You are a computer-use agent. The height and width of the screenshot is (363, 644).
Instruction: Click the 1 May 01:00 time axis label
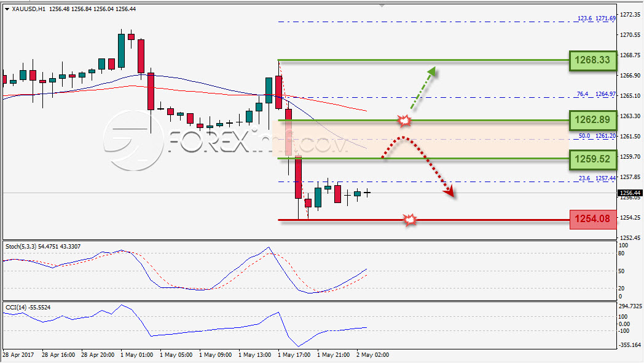pyautogui.click(x=137, y=355)
